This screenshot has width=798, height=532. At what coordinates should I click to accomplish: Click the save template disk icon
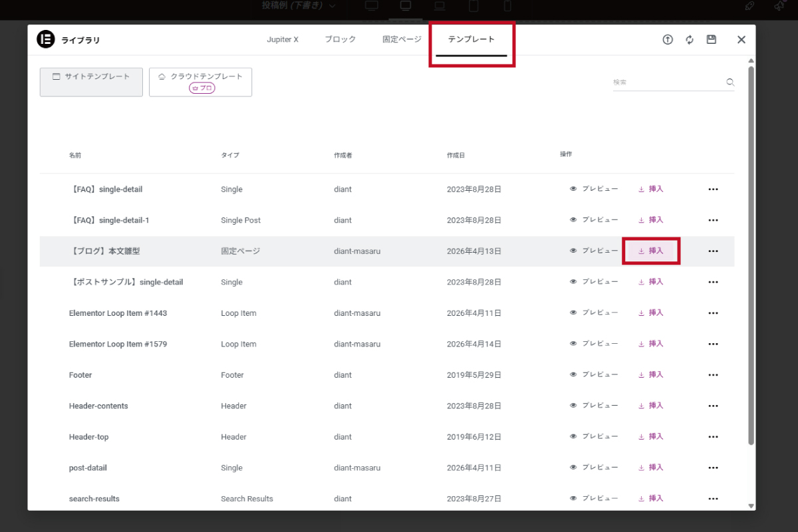(x=712, y=40)
